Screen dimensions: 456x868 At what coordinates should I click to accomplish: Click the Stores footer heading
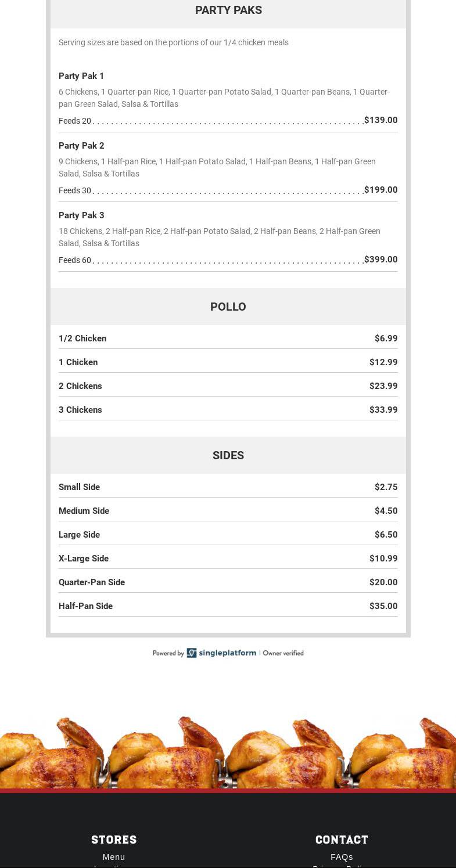pos(114,840)
